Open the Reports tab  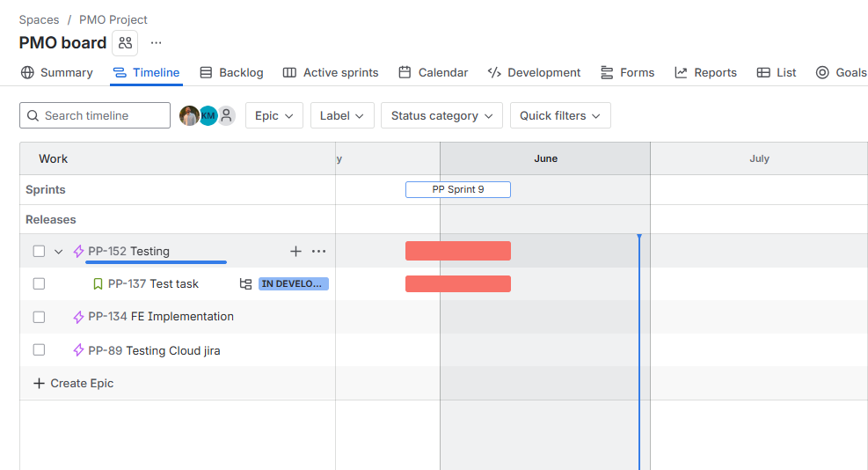coord(705,72)
